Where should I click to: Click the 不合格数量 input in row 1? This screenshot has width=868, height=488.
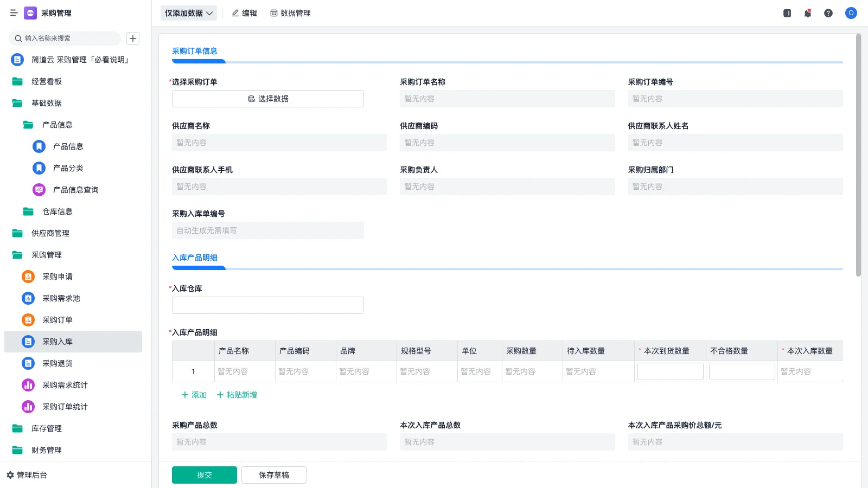pyautogui.click(x=742, y=371)
